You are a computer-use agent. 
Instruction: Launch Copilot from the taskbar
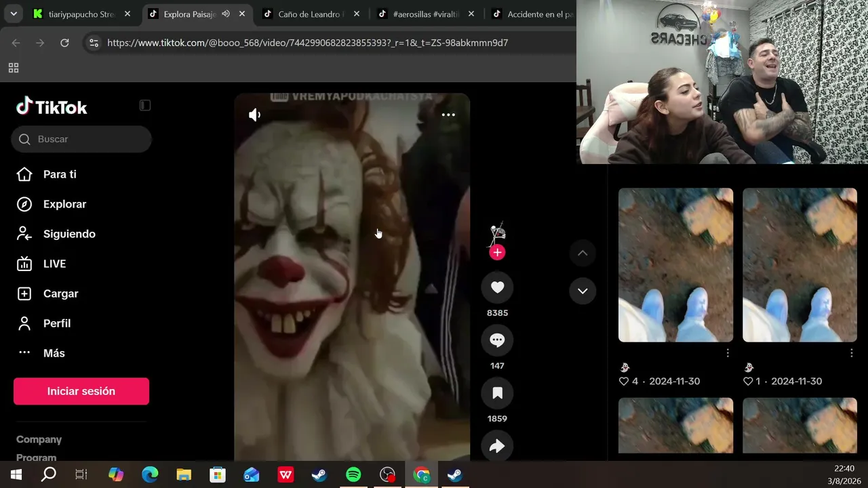click(116, 475)
